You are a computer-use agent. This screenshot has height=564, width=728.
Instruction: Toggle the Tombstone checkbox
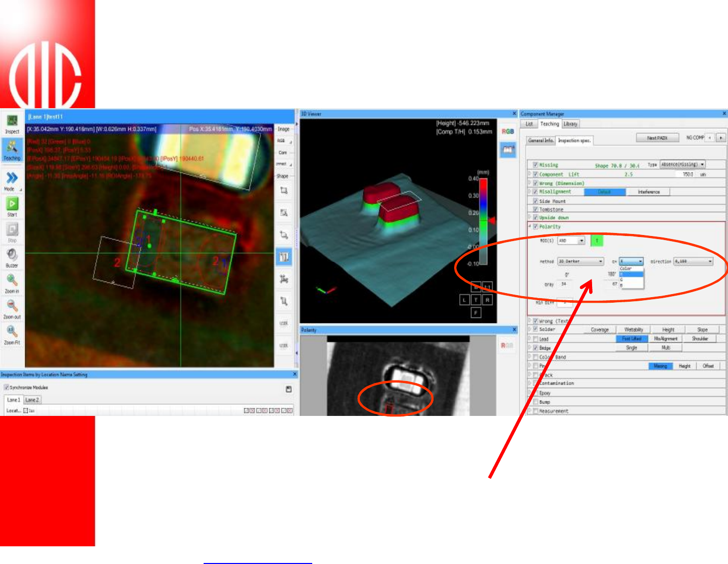(536, 209)
